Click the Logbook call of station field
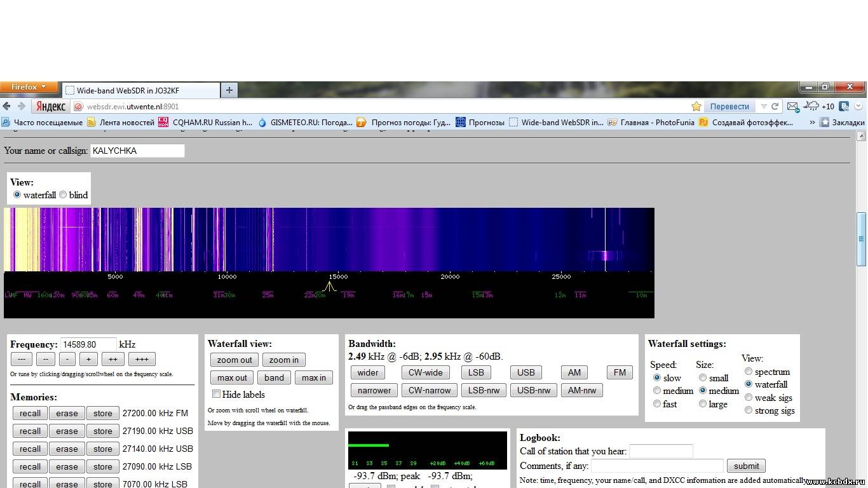The width and height of the screenshot is (868, 488). 661,451
